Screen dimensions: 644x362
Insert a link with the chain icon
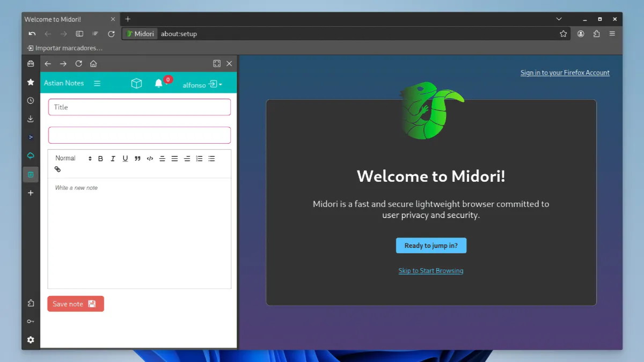pyautogui.click(x=58, y=169)
